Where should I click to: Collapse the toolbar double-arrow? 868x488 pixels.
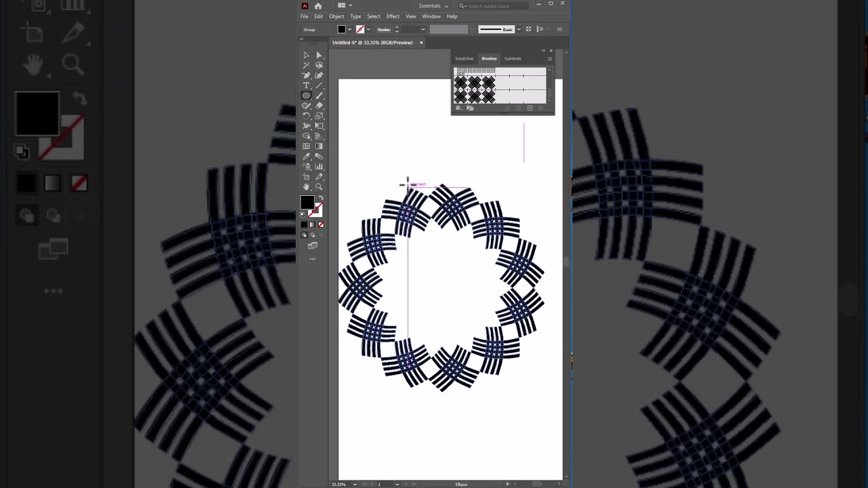click(x=302, y=40)
